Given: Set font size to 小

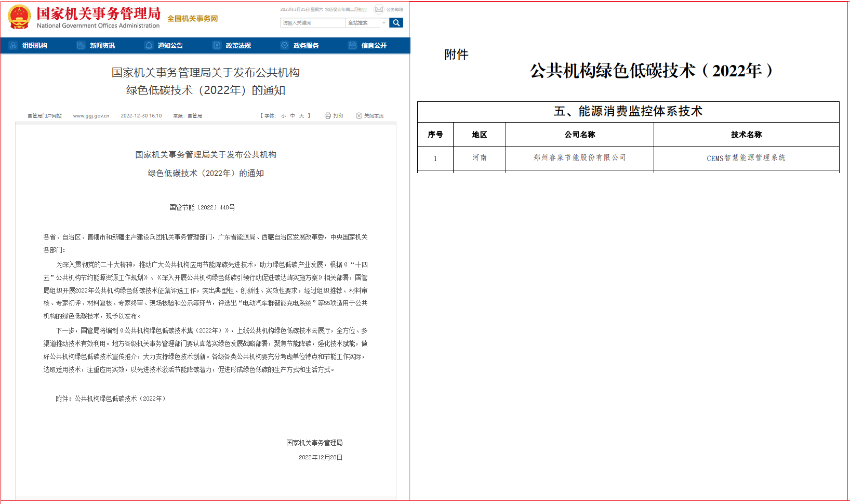Looking at the screenshot, I should coord(284,116).
